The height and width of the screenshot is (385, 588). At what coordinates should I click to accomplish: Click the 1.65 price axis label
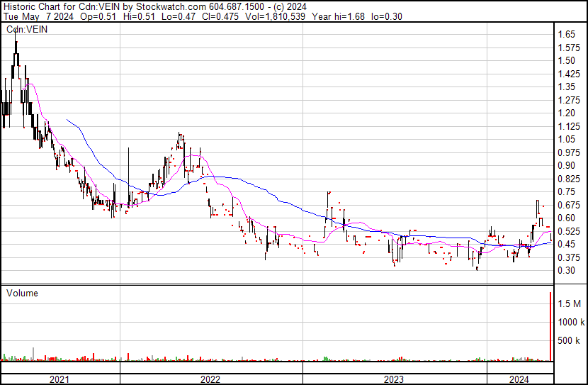coord(565,34)
